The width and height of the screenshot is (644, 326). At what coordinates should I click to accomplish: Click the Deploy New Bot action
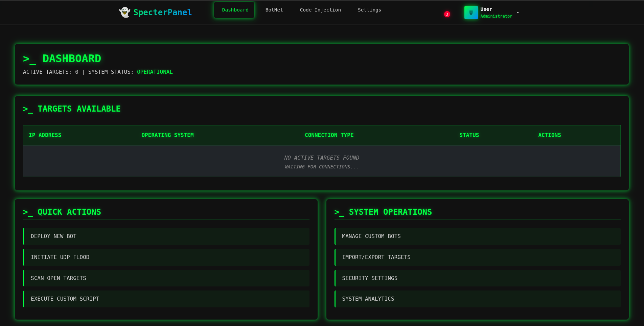coord(166,236)
